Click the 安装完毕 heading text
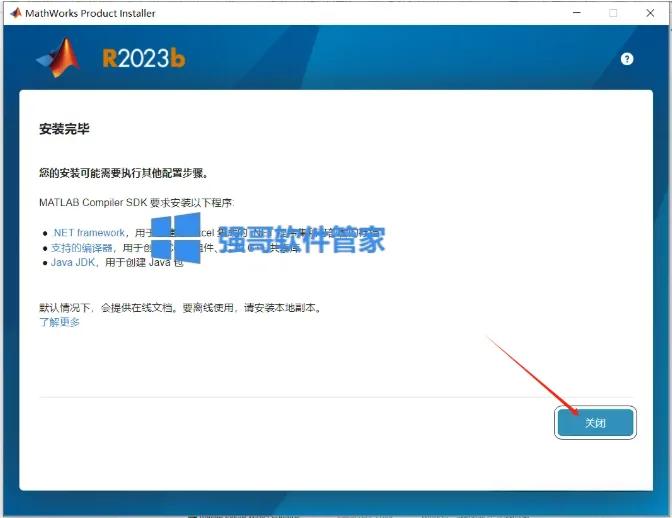Image resolution: width=672 pixels, height=518 pixels. tap(64, 129)
